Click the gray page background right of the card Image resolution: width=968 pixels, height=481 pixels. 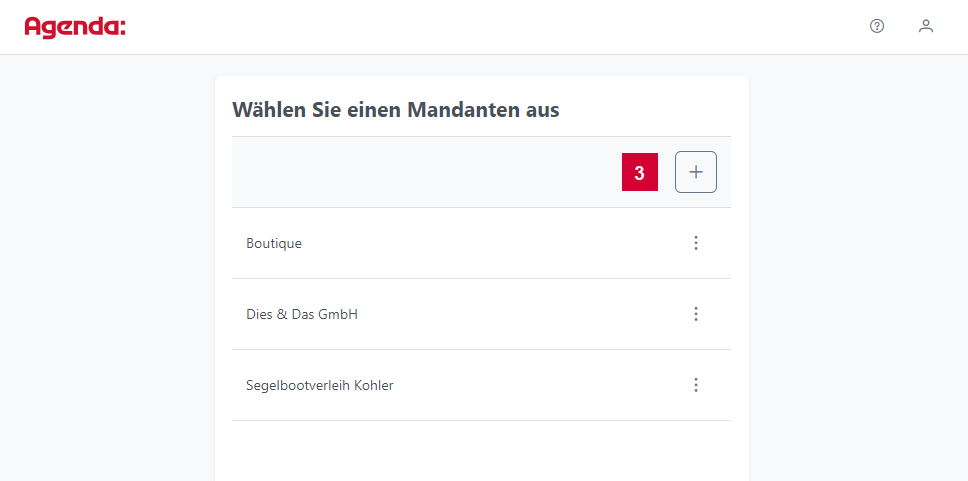(858, 266)
